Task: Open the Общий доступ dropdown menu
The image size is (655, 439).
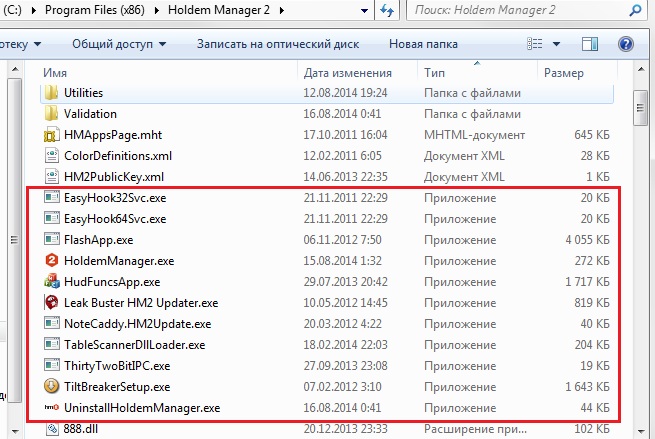Action: pos(119,44)
